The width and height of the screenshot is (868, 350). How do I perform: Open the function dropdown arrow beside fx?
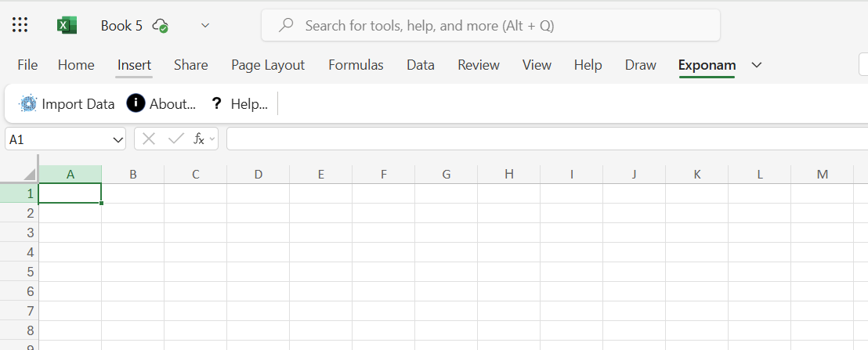tap(212, 139)
